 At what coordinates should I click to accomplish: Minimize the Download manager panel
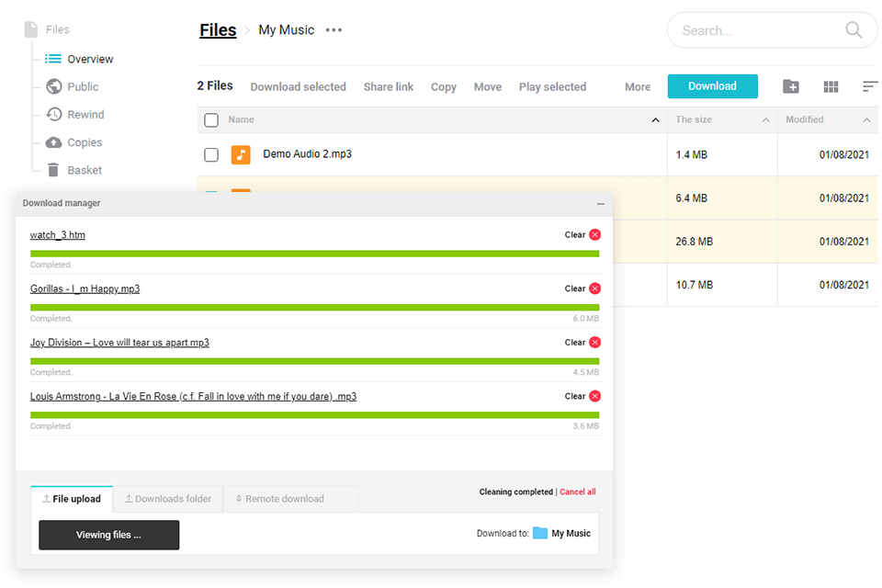point(600,204)
